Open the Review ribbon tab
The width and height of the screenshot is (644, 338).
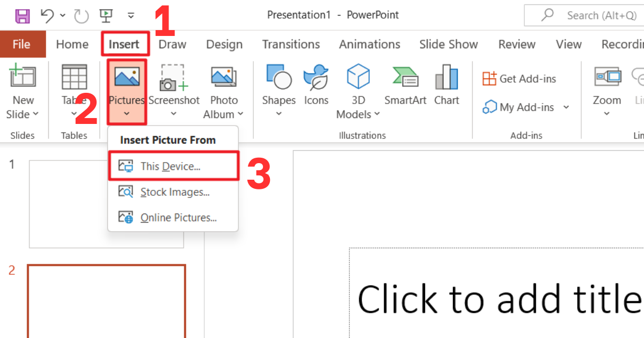516,44
